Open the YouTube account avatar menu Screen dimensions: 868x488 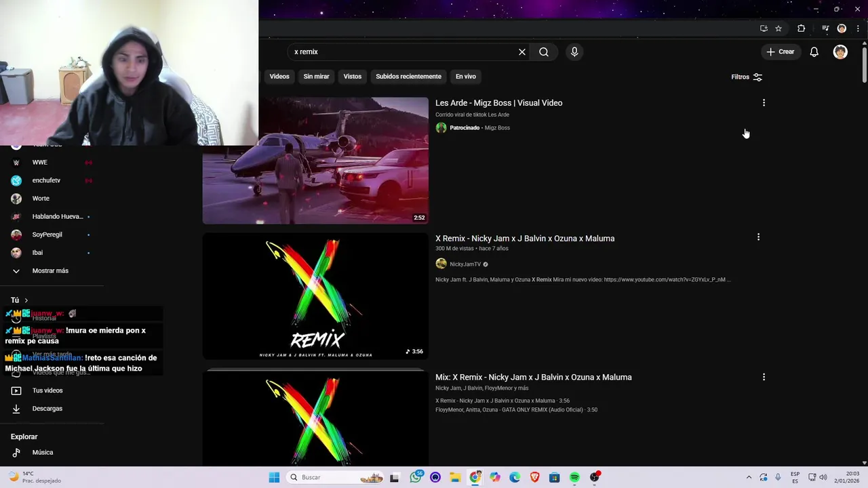(840, 52)
